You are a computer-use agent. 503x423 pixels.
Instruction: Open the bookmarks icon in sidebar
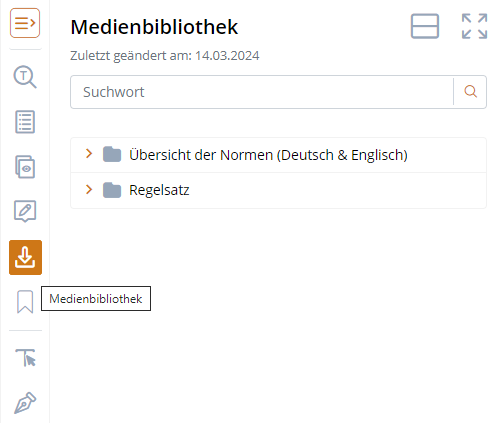[x=25, y=302]
